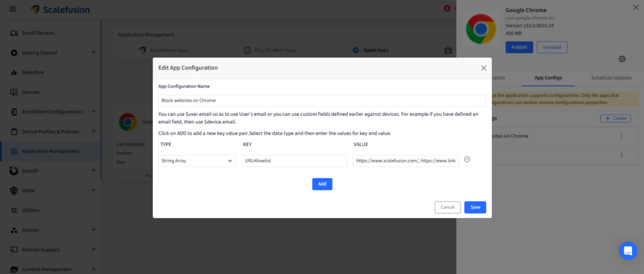
Task: Click Device Profiles & Policies clipboard icon
Action: tap(14, 132)
